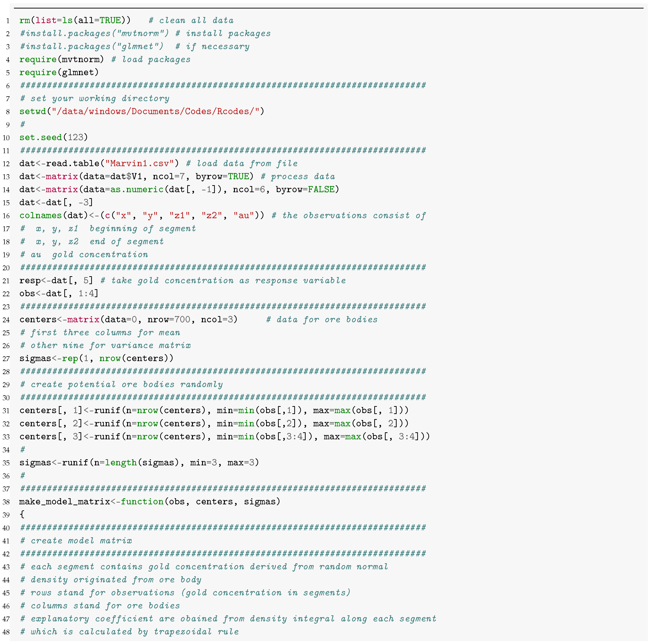651x644 pixels.
Task: Click the "Marvin1.csv" filename string
Action: point(139,163)
